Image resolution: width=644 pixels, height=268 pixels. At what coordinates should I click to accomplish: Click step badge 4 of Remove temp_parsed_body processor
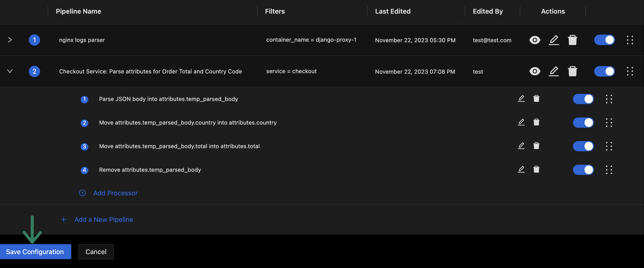point(84,170)
